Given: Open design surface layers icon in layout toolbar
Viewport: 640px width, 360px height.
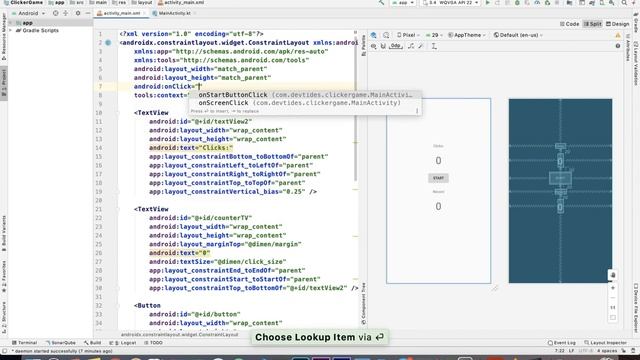Looking at the screenshot, I should click(x=373, y=35).
